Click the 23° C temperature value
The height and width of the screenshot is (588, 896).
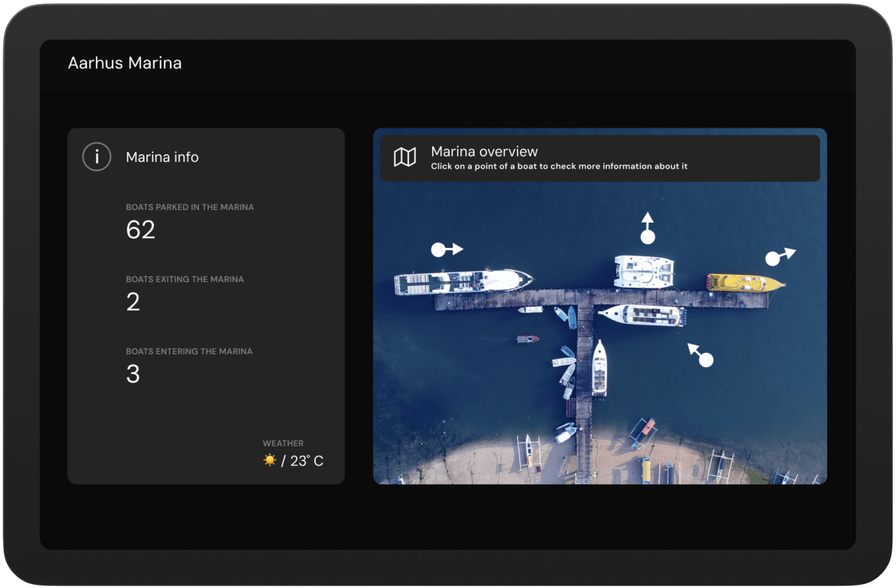click(x=307, y=461)
